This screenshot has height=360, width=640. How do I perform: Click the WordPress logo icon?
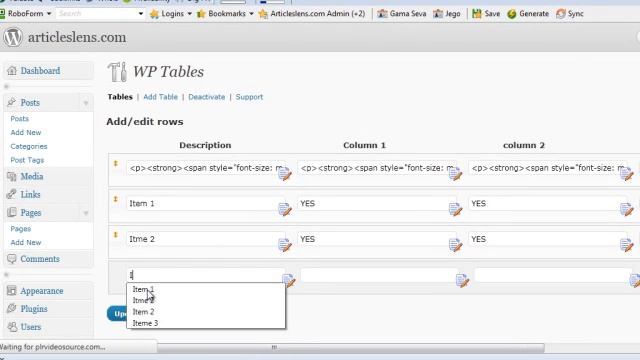pos(13,37)
